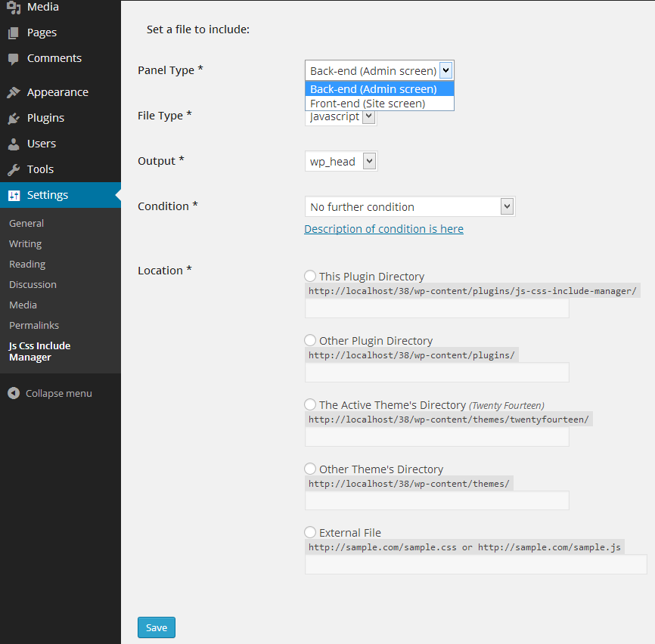Click the 'Condition *' label
Viewport: 655px width, 644px height.
point(167,206)
